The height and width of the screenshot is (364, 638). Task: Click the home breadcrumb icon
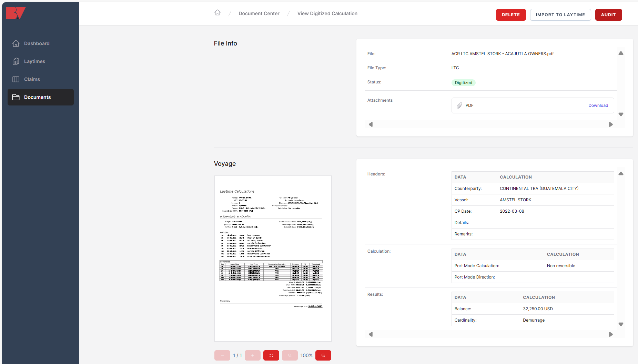coord(217,13)
